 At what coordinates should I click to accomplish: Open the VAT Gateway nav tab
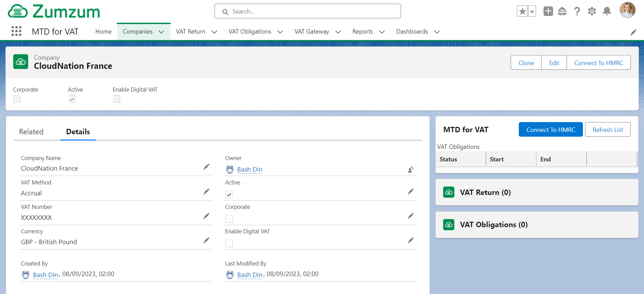click(x=312, y=32)
